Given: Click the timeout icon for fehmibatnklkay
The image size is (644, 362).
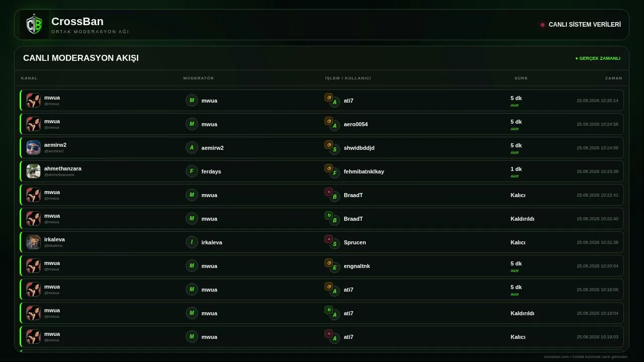Looking at the screenshot, I should (329, 168).
